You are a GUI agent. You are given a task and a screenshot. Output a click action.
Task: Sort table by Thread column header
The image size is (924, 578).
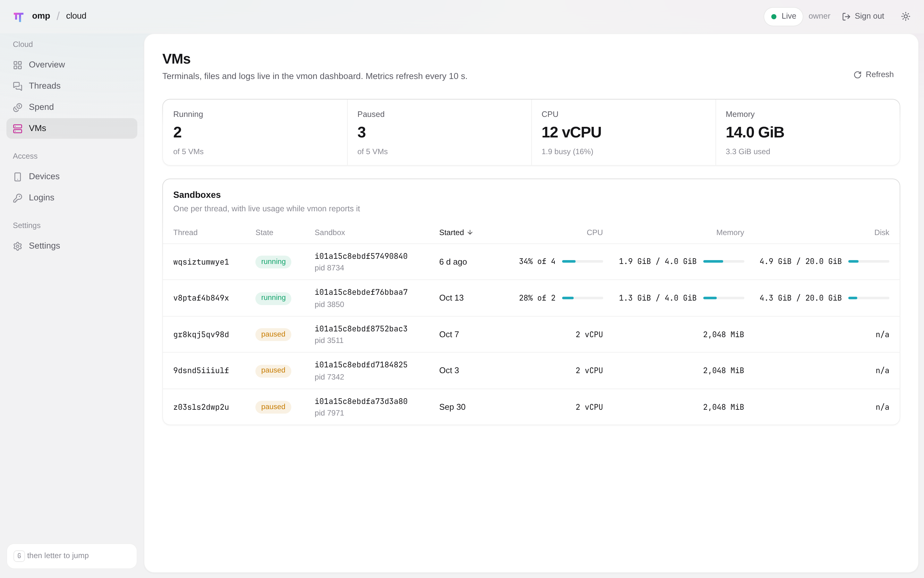tap(185, 232)
